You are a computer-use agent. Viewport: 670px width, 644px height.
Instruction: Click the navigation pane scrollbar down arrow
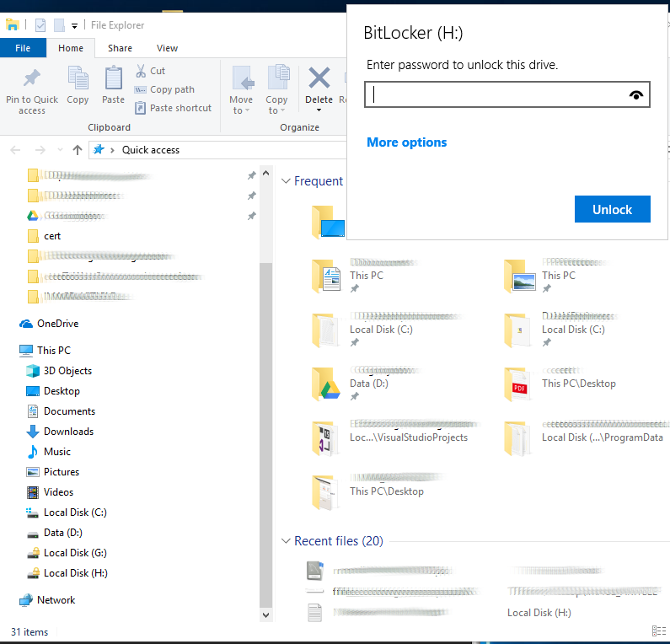click(265, 615)
